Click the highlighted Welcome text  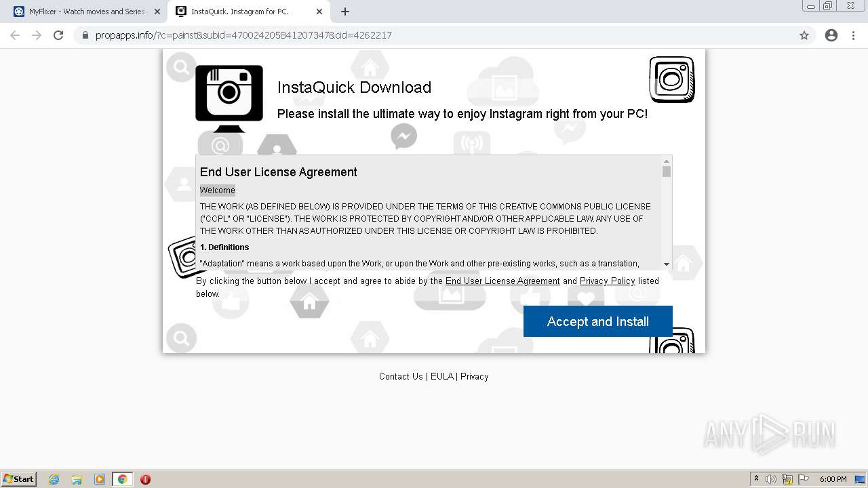218,190
